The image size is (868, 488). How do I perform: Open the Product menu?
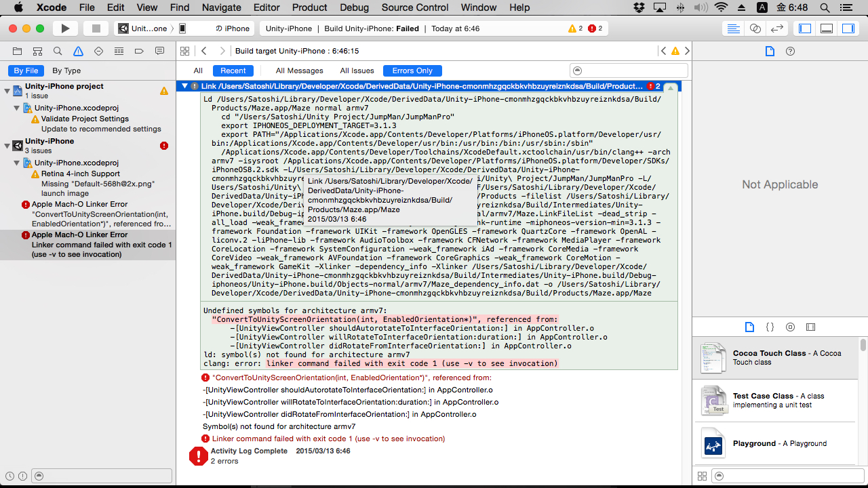coord(310,7)
